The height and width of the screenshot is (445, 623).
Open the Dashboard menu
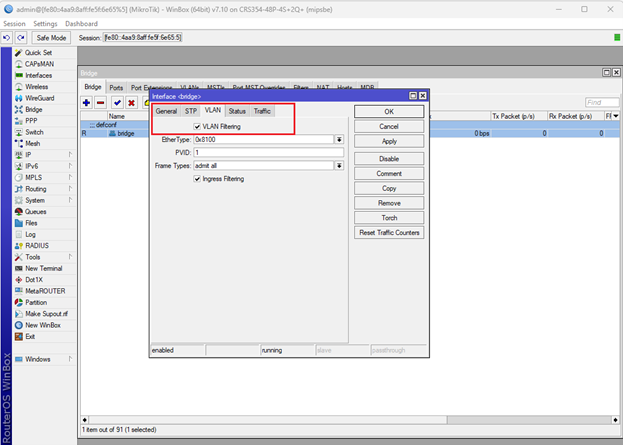click(81, 23)
